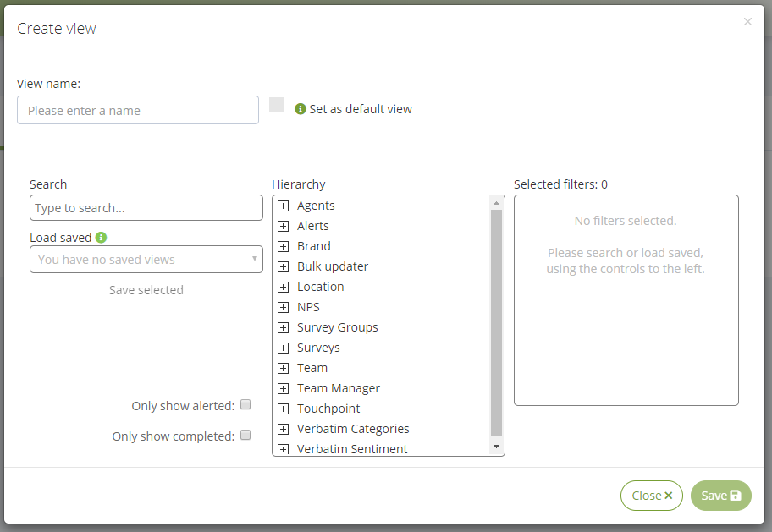
Task: Click the info icon beside Set as default view
Action: coord(301,109)
